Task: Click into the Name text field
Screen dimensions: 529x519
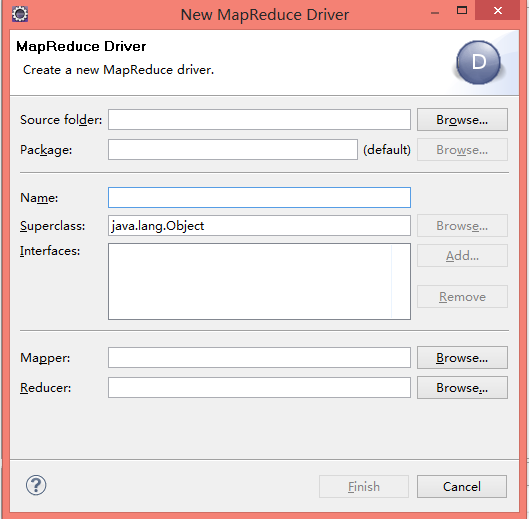Action: tap(259, 197)
